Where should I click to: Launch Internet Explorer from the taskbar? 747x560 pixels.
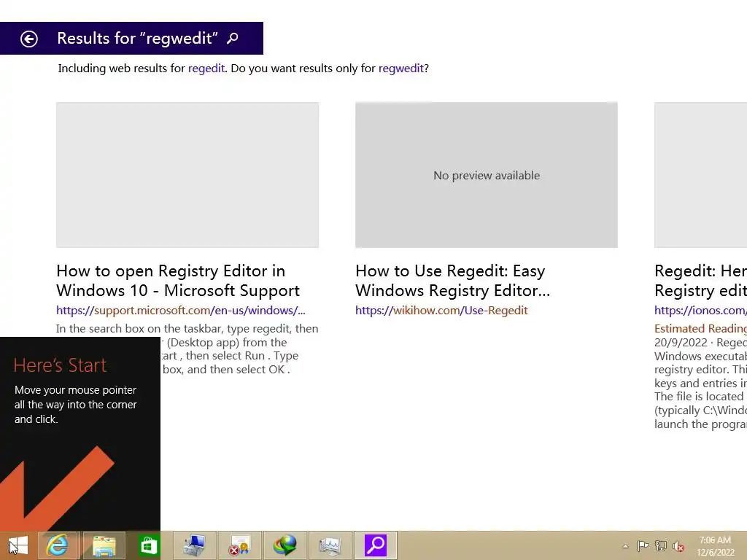click(x=57, y=545)
